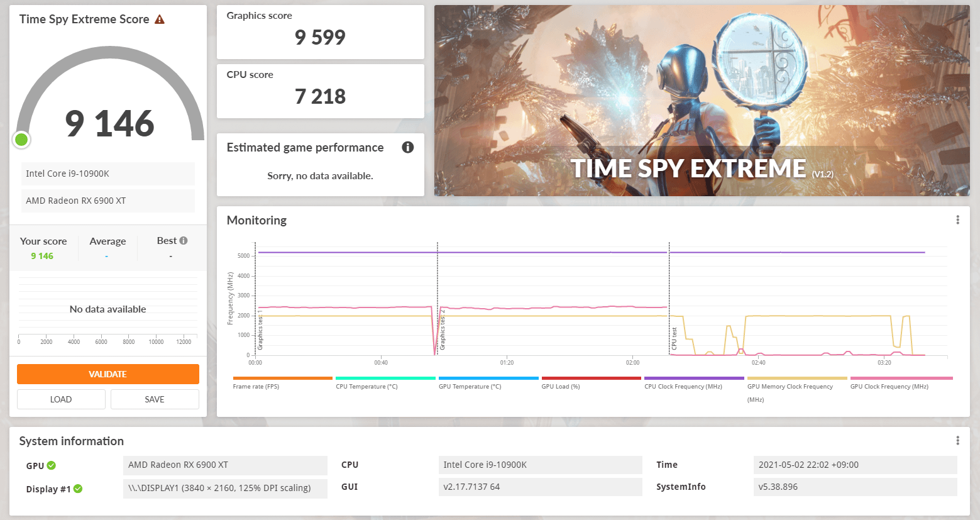
Task: Click the Average score label
Action: click(107, 241)
